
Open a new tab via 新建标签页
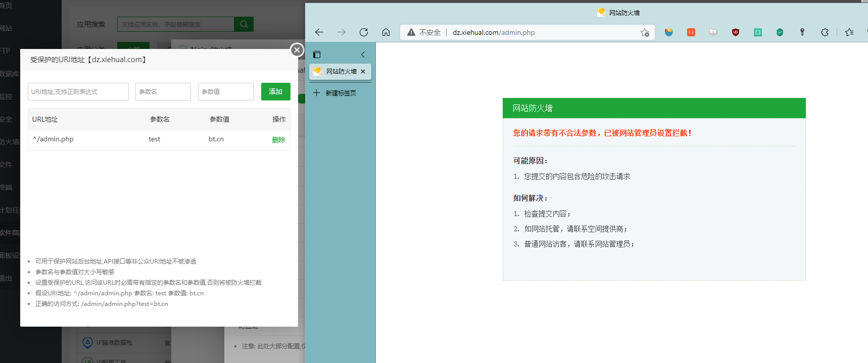(335, 93)
